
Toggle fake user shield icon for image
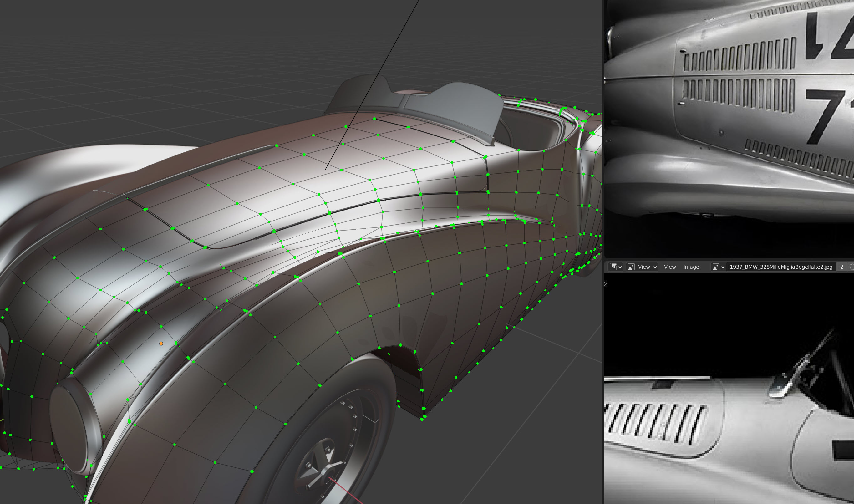tap(851, 267)
